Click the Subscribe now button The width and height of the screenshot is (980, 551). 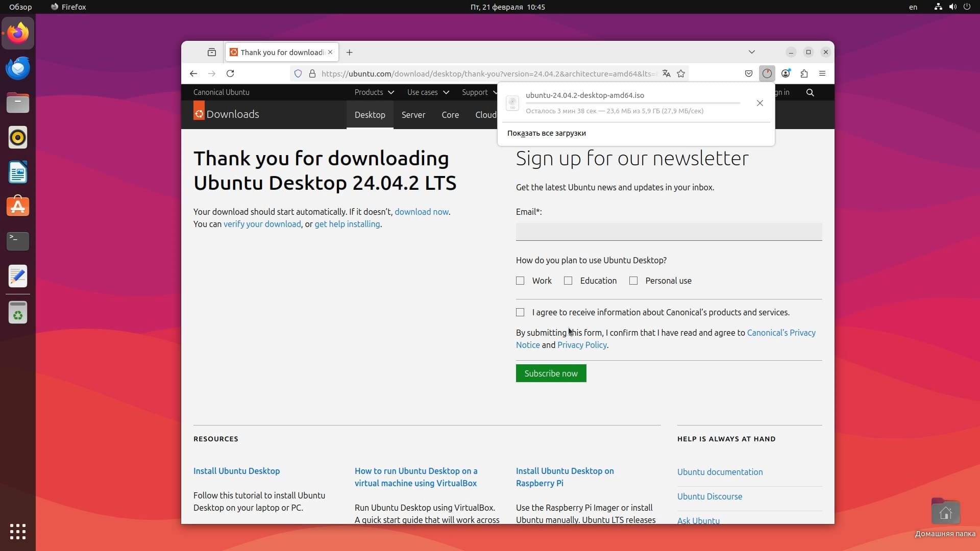[551, 373]
